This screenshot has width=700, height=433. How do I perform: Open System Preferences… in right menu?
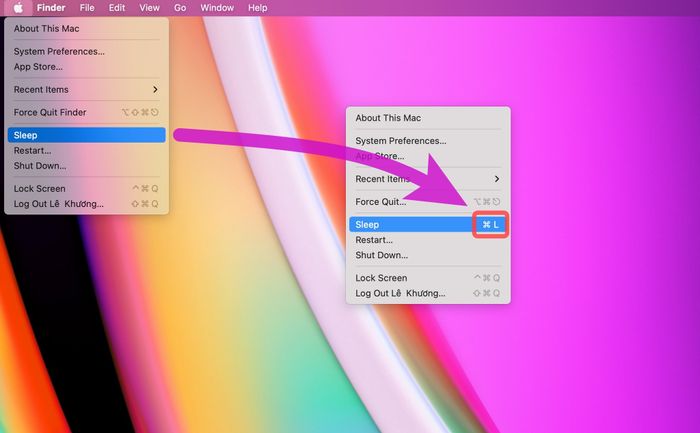428,141
